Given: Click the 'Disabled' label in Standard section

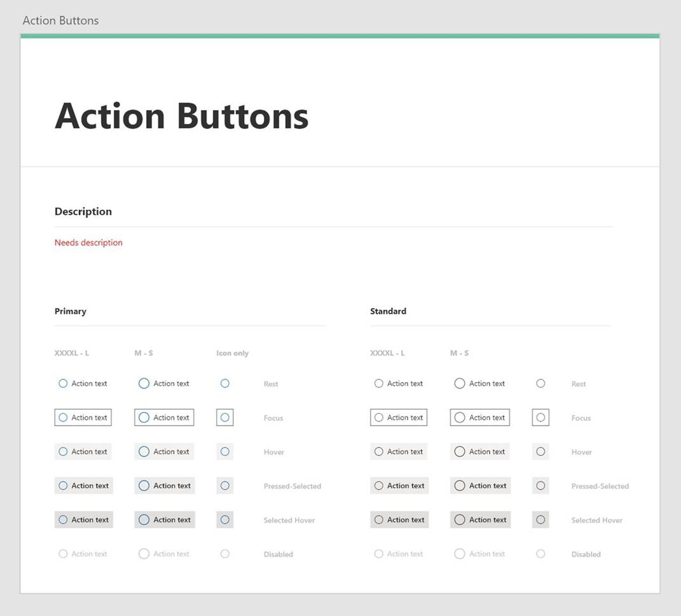Looking at the screenshot, I should 586,554.
